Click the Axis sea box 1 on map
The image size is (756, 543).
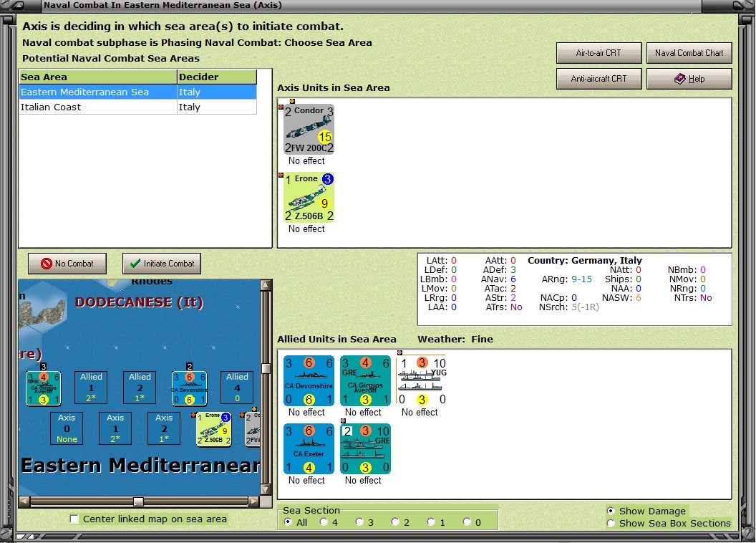point(115,428)
